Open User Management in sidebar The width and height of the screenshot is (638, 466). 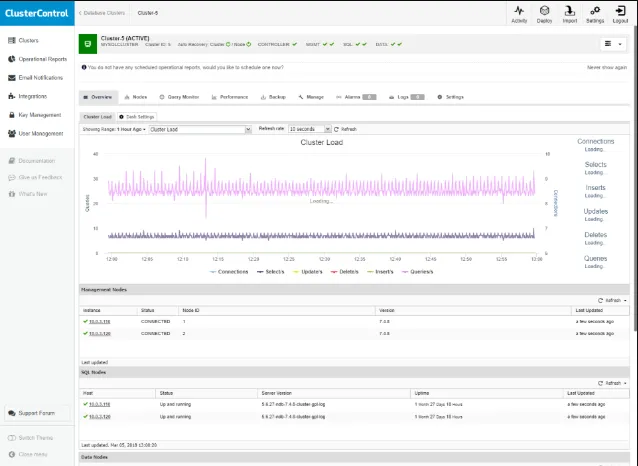[x=36, y=133]
